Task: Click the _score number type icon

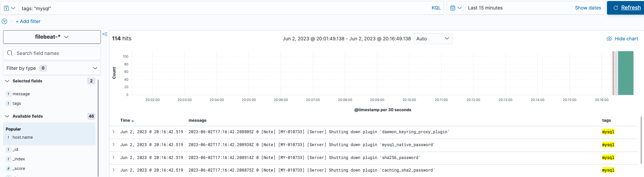Action: coord(8,169)
